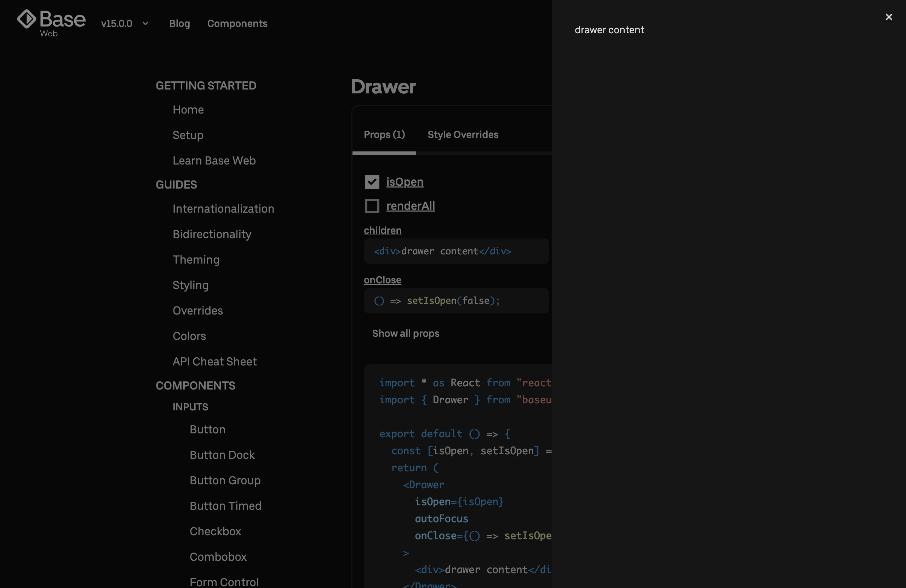Switch to the Style Overrides tab
Image resolution: width=906 pixels, height=588 pixels.
tap(463, 135)
